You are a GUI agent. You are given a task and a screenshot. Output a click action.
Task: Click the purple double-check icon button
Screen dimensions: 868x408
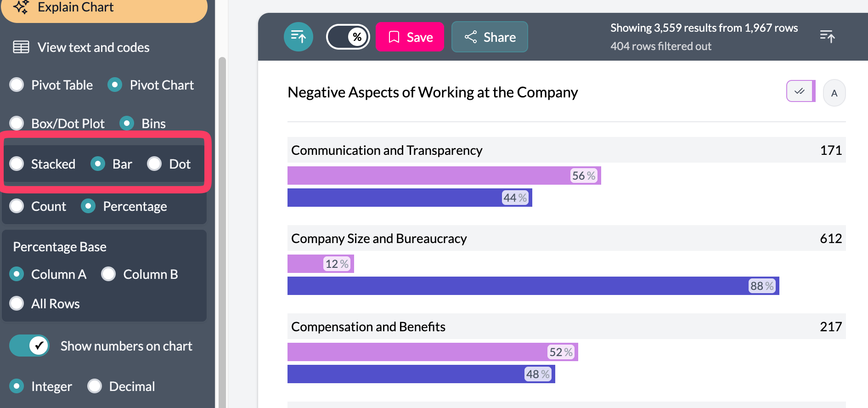point(800,91)
